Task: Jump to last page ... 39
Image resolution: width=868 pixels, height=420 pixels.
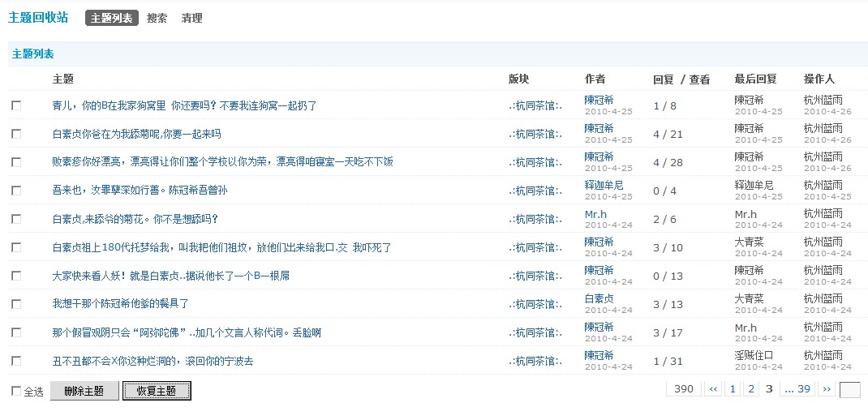Action: (x=797, y=389)
